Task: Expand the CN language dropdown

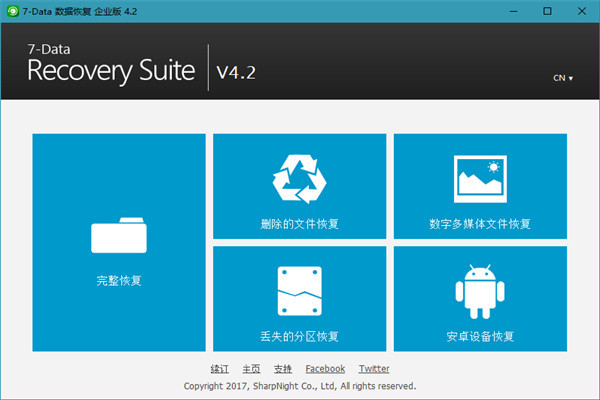Action: click(x=563, y=78)
